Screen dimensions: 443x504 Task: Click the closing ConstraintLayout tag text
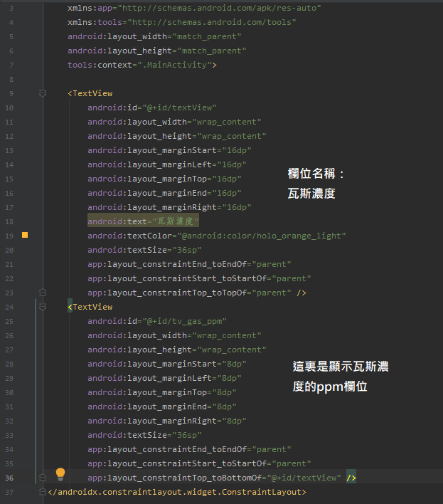[x=178, y=492]
